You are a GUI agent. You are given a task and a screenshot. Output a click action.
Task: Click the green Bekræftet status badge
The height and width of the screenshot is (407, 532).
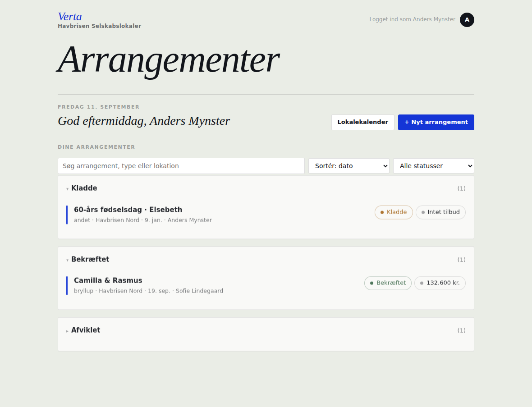point(388,283)
